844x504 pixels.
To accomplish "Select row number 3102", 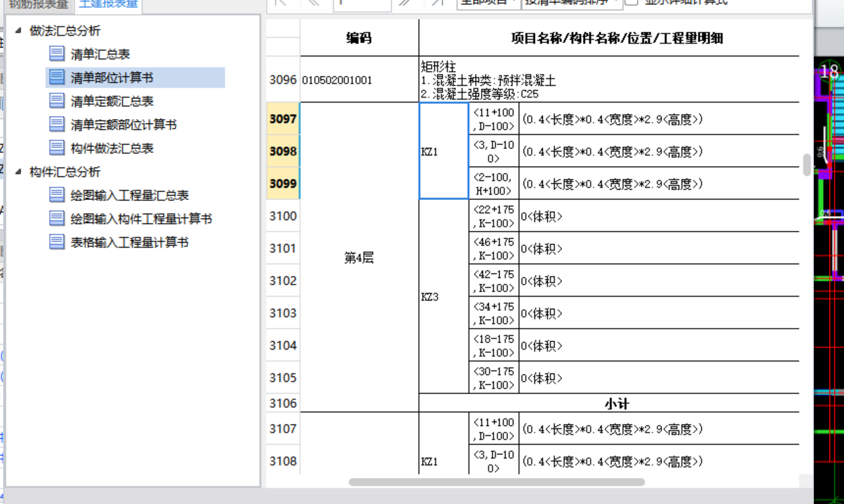I will point(283,280).
